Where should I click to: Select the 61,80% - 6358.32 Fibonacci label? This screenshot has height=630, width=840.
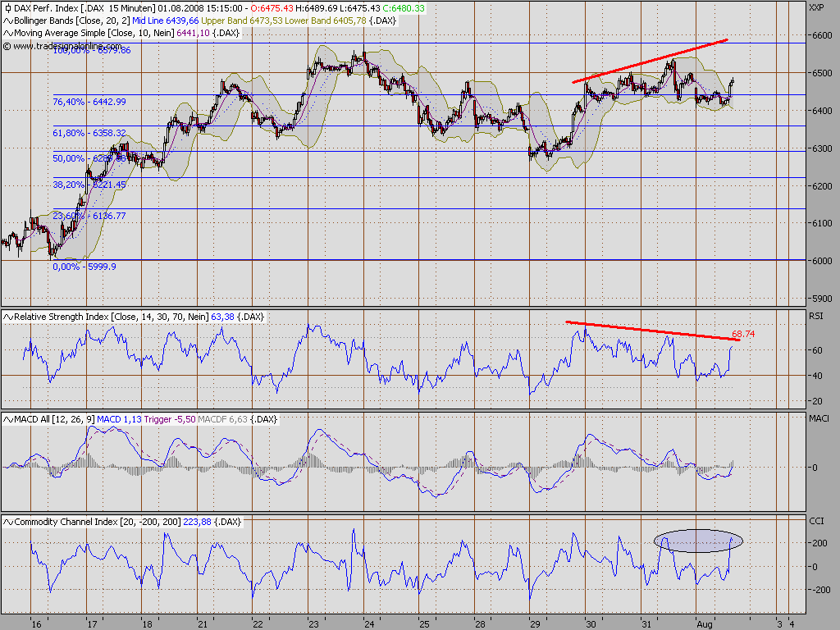pyautogui.click(x=89, y=133)
